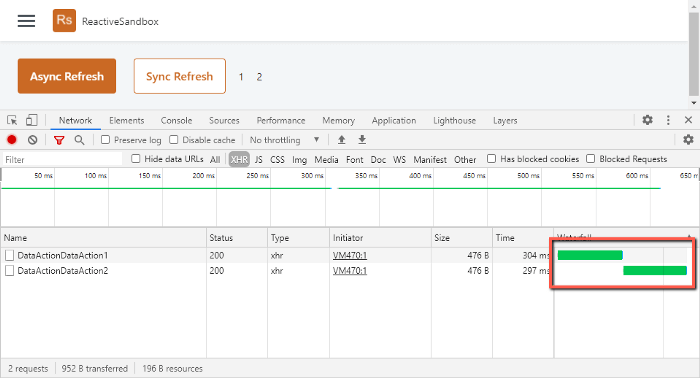
Task: Open network search magnifier
Action: pos(79,140)
